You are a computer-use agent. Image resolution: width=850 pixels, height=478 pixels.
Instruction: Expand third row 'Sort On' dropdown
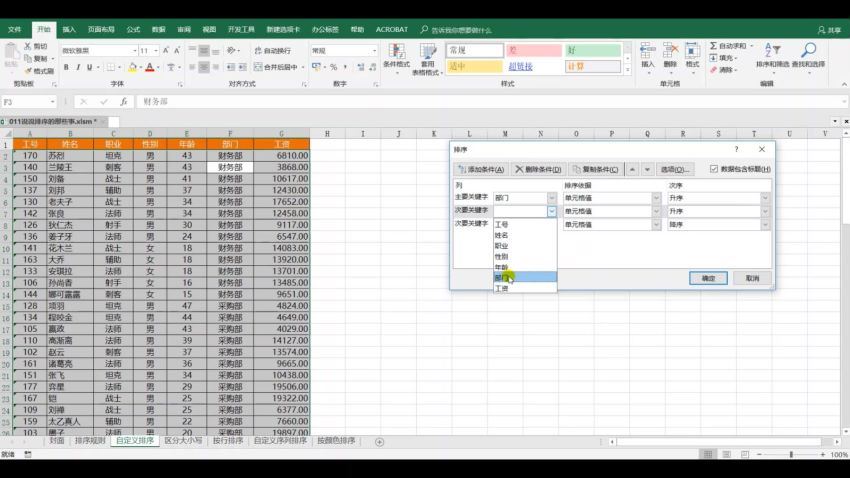655,225
